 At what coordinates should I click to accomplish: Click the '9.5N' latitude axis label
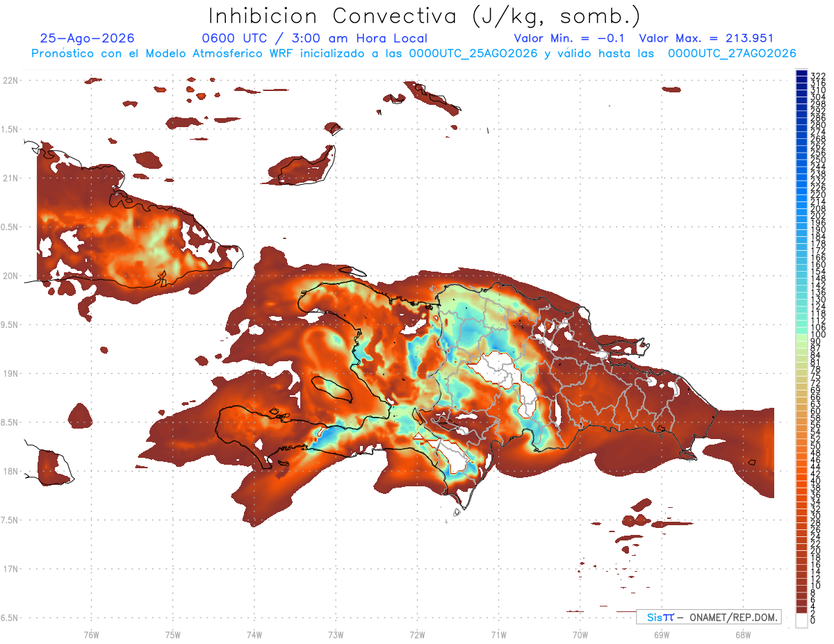click(x=10, y=324)
